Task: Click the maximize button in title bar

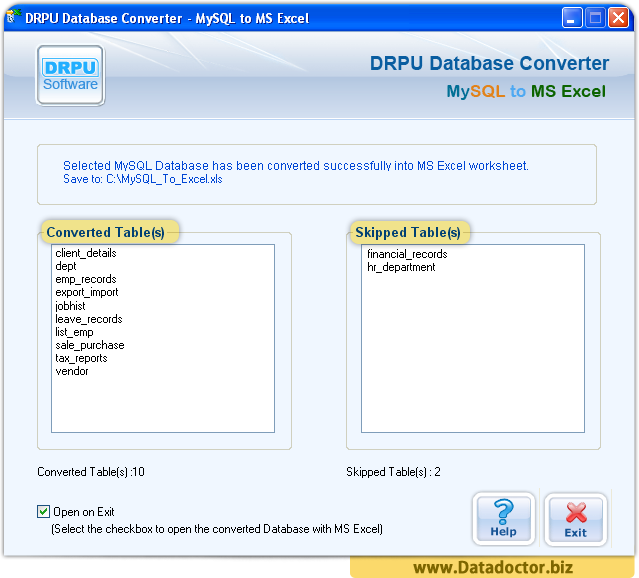Action: (595, 18)
